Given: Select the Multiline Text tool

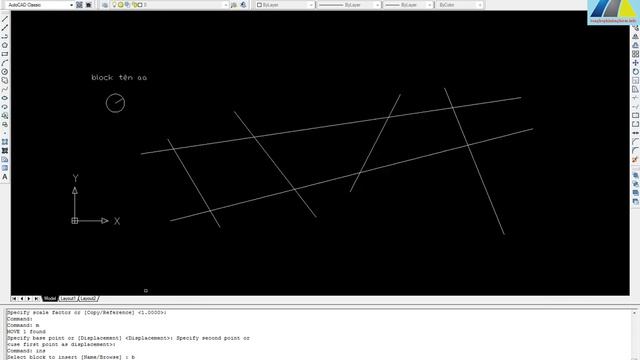Looking at the screenshot, I should (x=4, y=177).
